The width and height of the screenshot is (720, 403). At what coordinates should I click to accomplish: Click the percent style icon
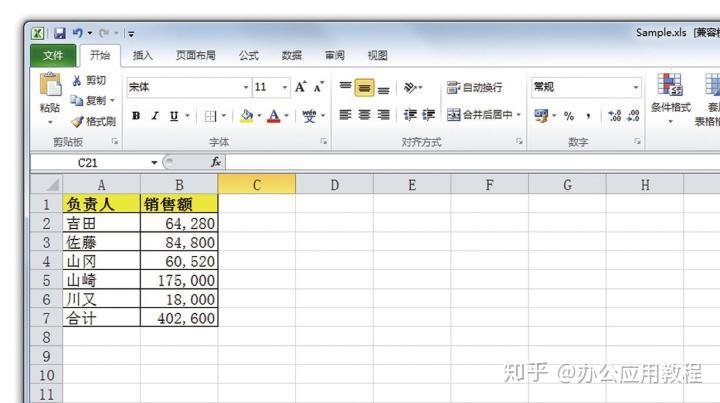pyautogui.click(x=569, y=116)
